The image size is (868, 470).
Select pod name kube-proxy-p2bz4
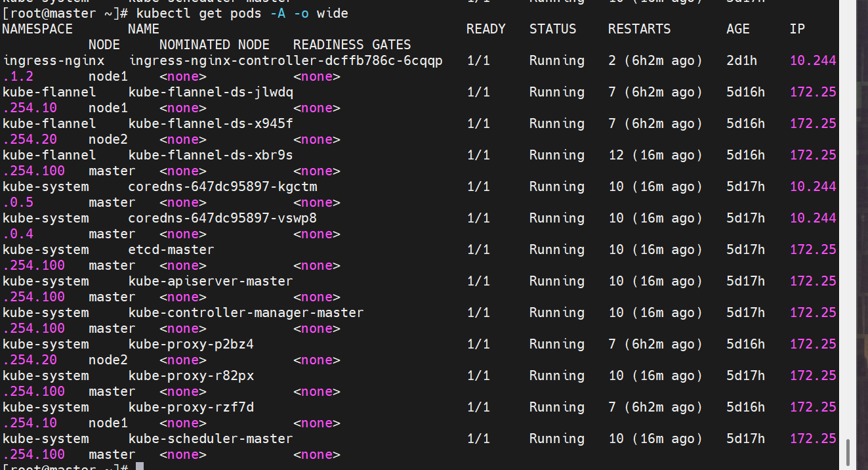(191, 344)
